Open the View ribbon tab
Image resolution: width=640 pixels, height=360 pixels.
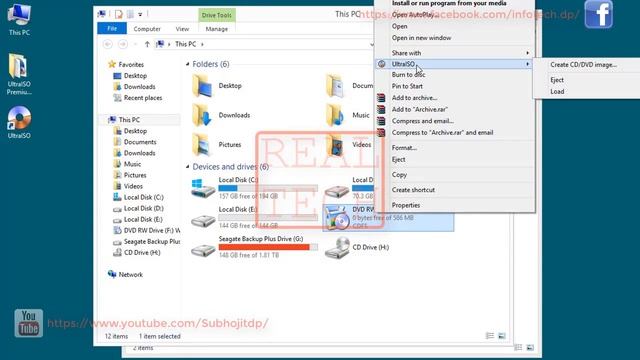pyautogui.click(x=182, y=29)
